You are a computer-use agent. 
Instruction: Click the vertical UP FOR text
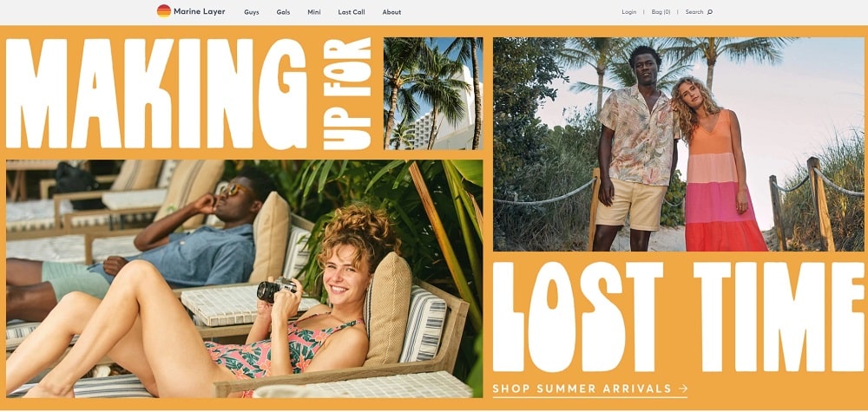[347, 94]
